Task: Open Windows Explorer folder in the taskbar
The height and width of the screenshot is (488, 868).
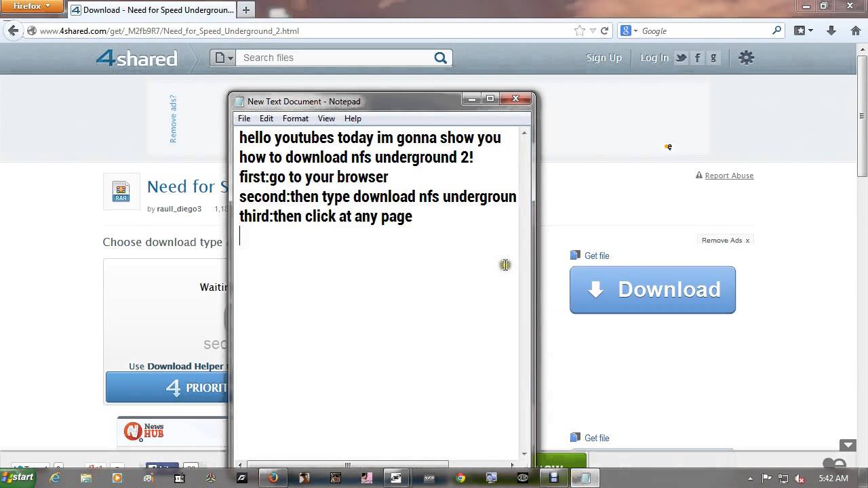Action: [x=86, y=478]
